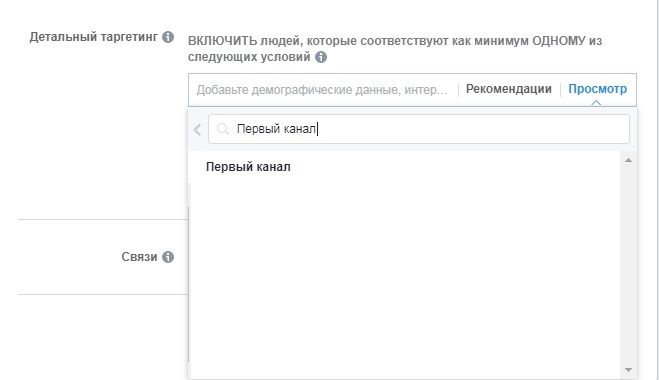This screenshot has width=659, height=380.
Task: Focus the search box containing Первый канал
Action: [x=419, y=129]
